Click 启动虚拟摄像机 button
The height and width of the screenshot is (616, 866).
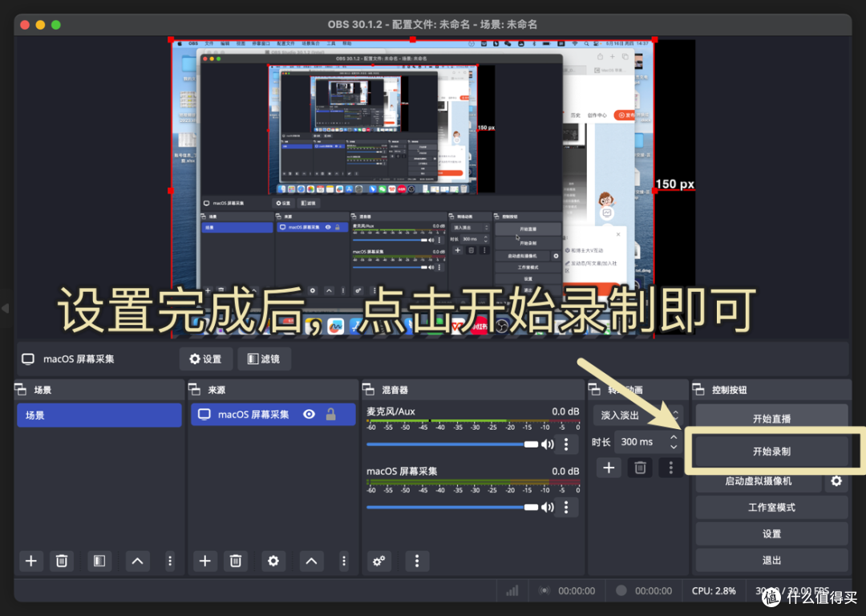(759, 480)
